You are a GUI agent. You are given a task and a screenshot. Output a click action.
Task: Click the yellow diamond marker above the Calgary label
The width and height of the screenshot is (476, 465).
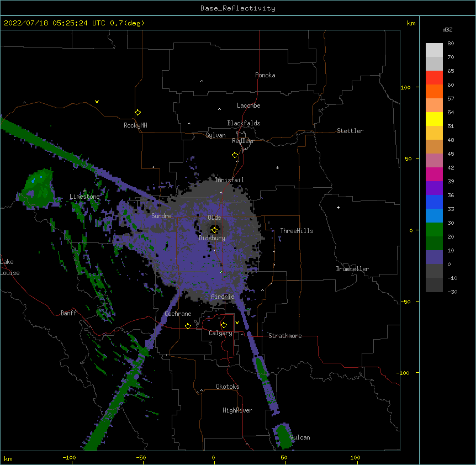coord(224,325)
